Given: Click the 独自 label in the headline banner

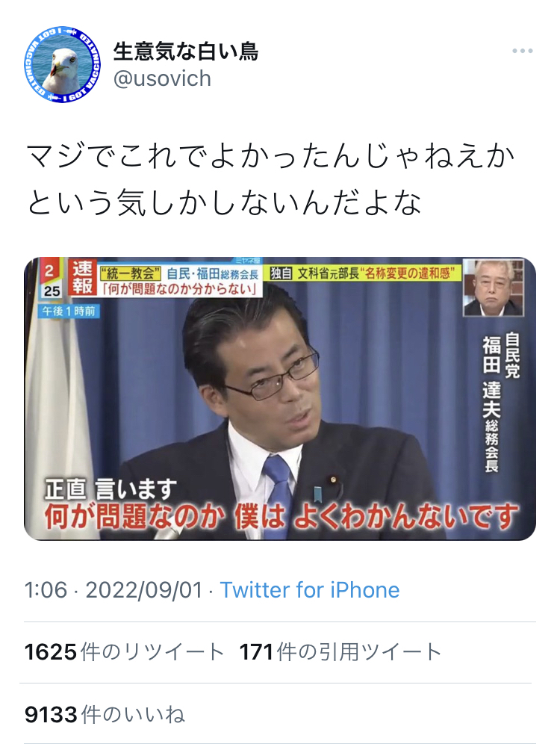Looking at the screenshot, I should (x=281, y=273).
